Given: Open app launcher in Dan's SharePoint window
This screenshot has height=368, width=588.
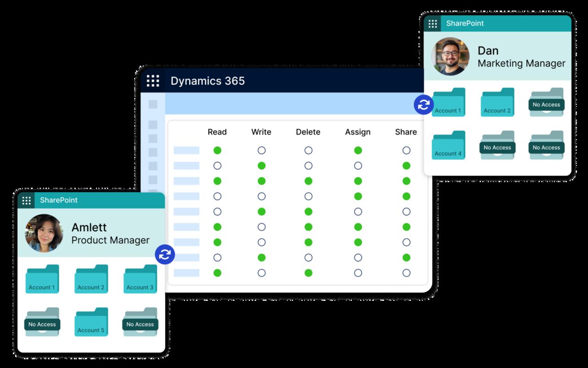Looking at the screenshot, I should tap(432, 23).
